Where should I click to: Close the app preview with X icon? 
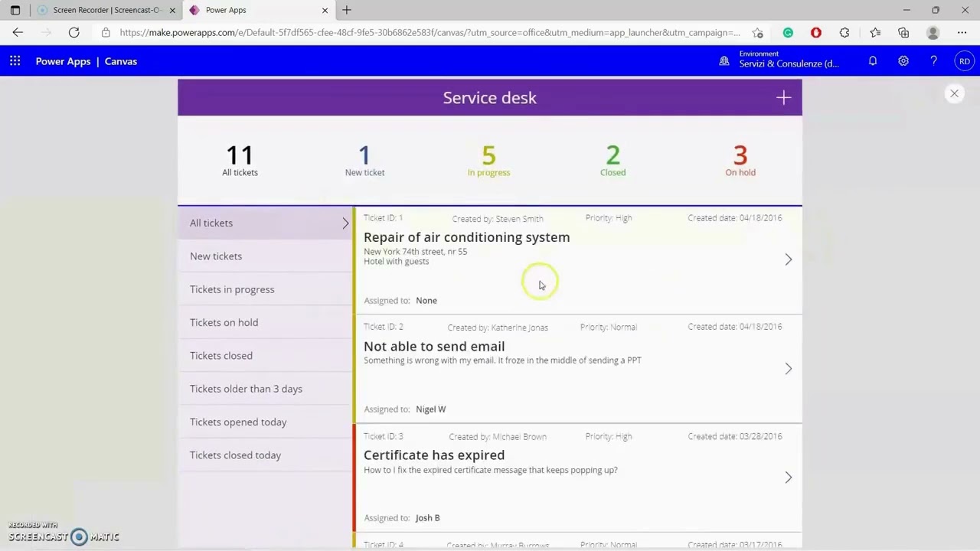(x=954, y=93)
